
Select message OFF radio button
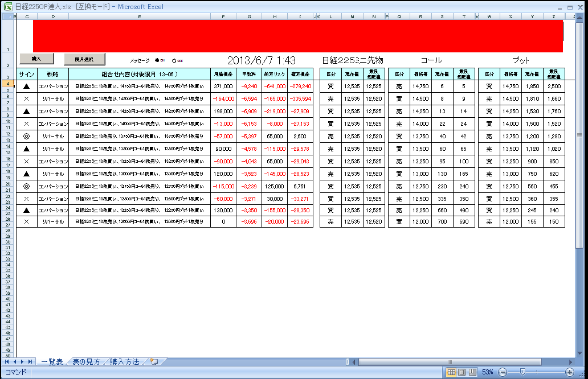coord(174,60)
